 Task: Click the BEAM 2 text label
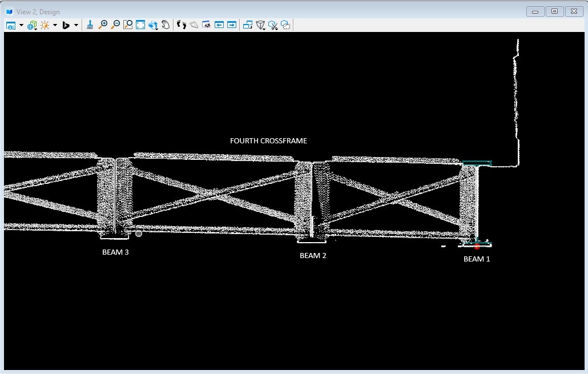313,256
